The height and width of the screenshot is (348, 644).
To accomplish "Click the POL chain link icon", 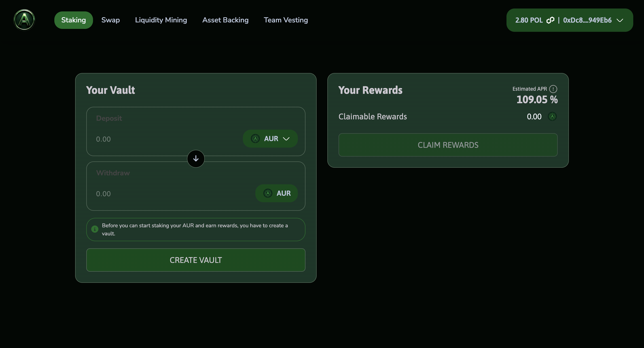I will click(x=550, y=20).
